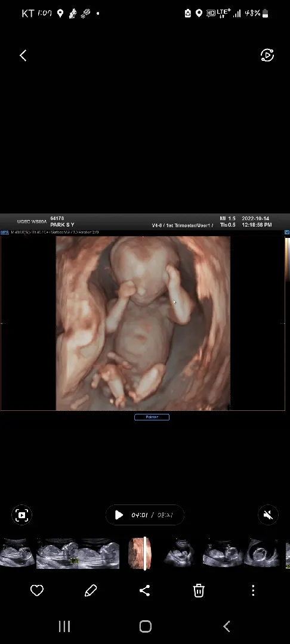Open Android recent apps button

coord(64,626)
